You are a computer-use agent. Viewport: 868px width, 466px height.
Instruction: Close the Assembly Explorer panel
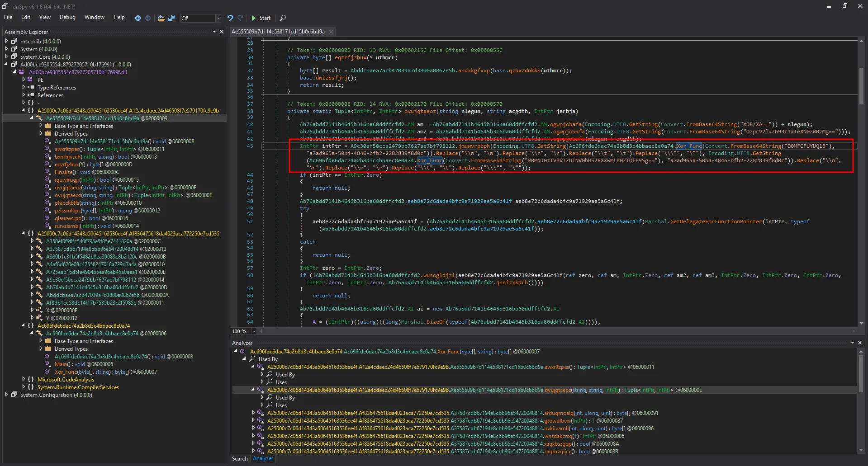tap(222, 32)
